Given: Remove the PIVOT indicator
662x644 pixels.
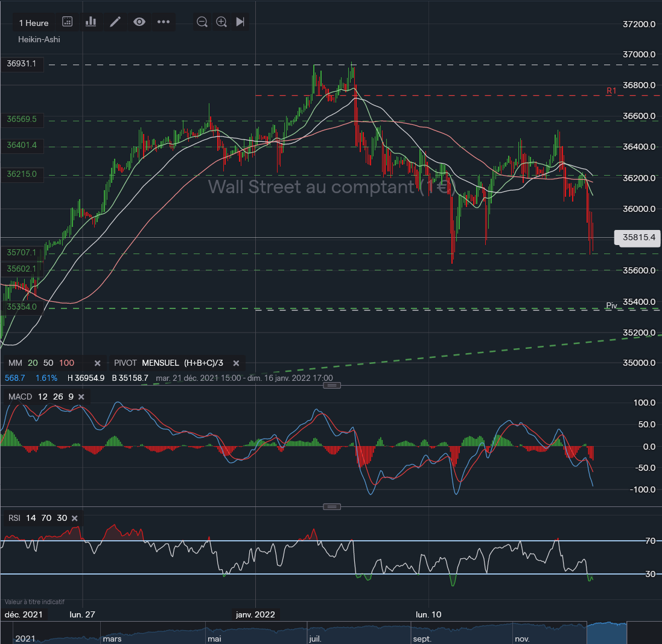Looking at the screenshot, I should tap(236, 363).
